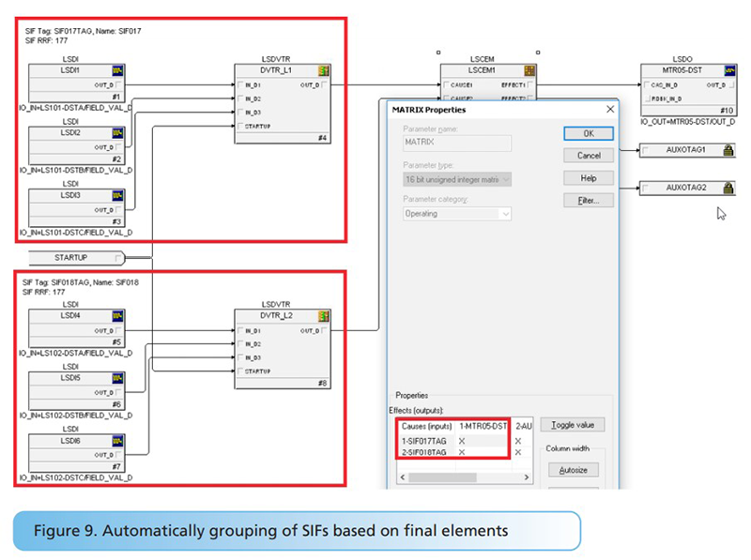Click the DVTR_L2 voter block icon
This screenshot has height=560, width=751.
click(325, 317)
